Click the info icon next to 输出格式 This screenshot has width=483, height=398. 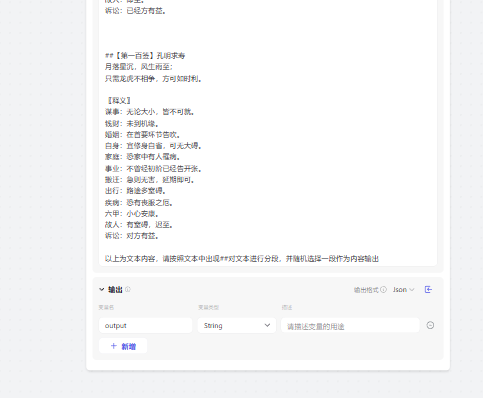pyautogui.click(x=383, y=290)
